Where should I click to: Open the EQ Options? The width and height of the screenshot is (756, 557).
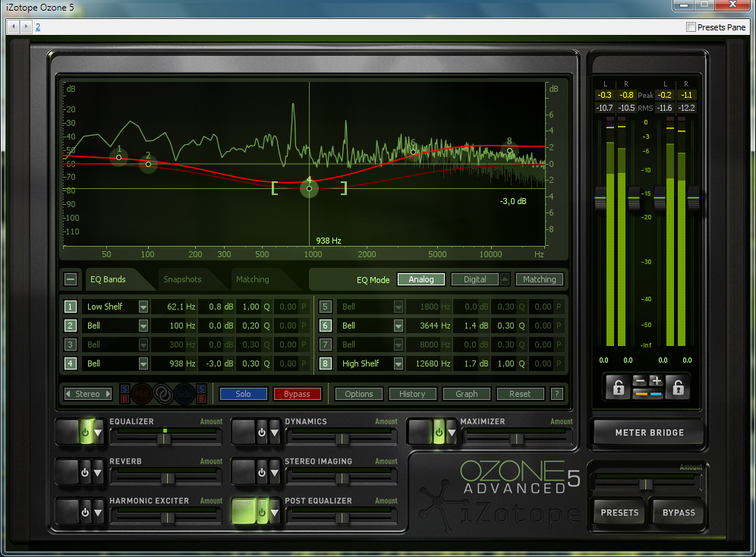pos(359,394)
